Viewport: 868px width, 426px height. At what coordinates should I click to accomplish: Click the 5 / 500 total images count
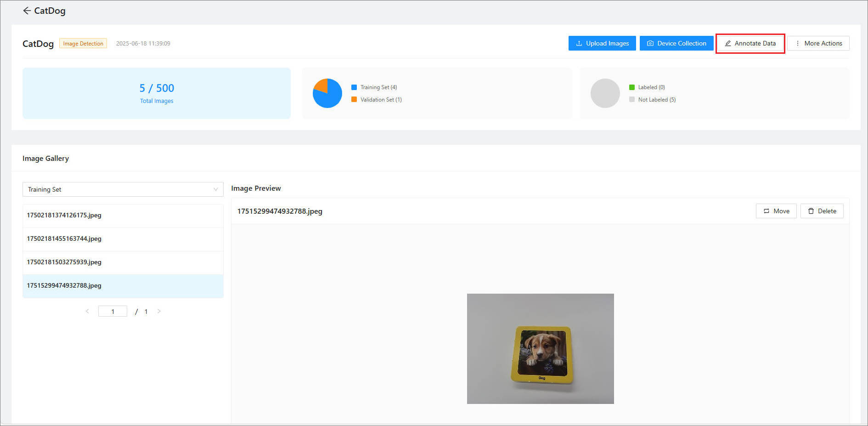coord(157,88)
